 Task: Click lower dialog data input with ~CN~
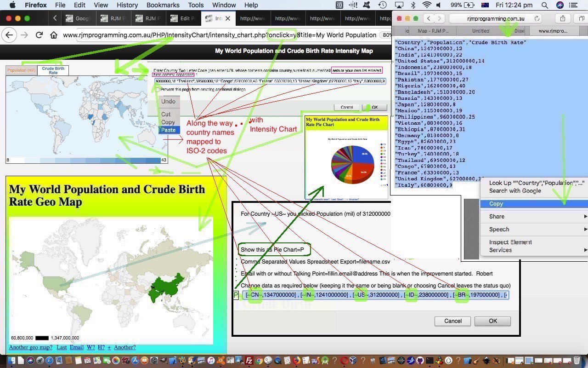tap(375, 295)
